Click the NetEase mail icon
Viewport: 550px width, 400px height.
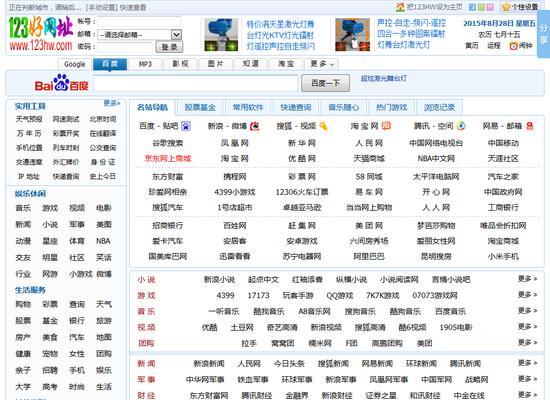pyautogui.click(x=530, y=126)
